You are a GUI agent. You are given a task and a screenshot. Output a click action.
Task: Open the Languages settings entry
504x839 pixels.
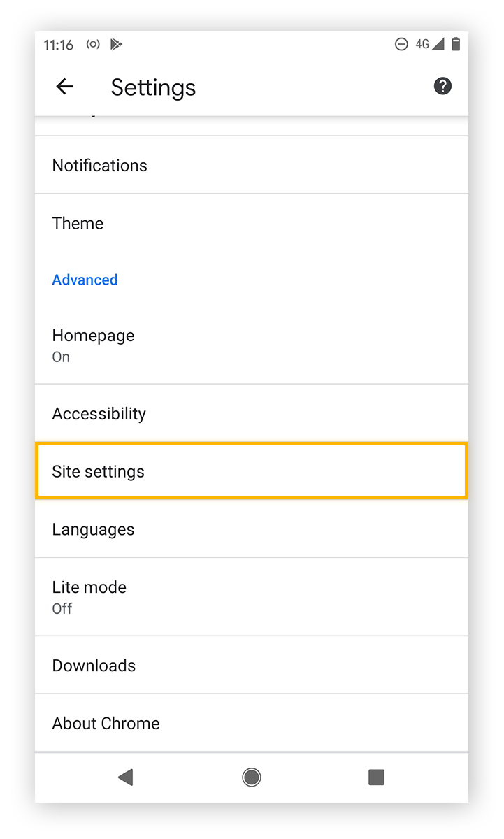coord(252,529)
